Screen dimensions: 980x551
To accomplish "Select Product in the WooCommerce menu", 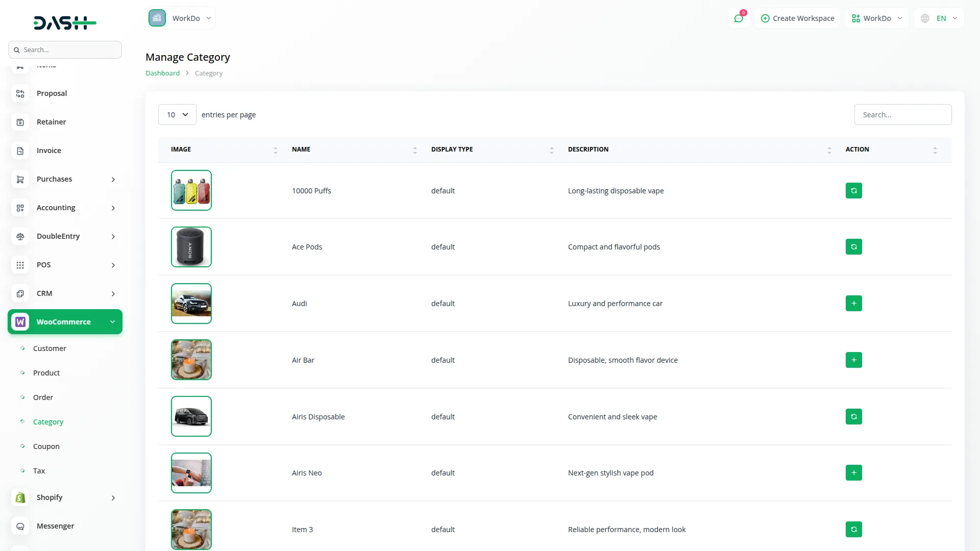I will click(x=46, y=372).
